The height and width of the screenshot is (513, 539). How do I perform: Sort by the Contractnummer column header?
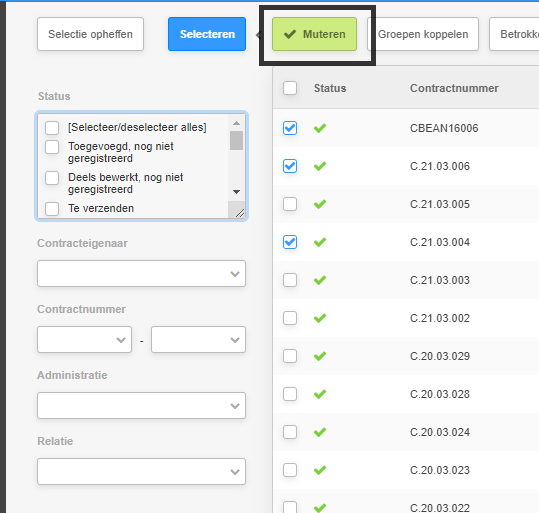[x=454, y=88]
